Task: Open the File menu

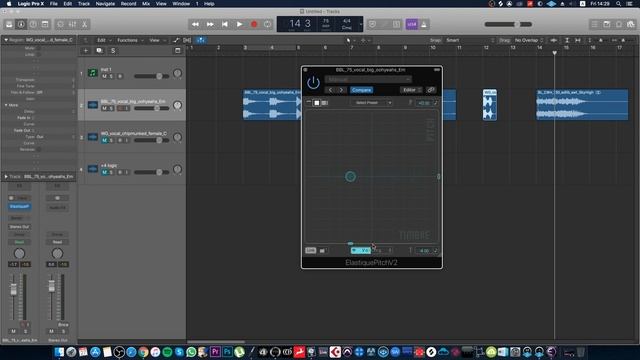Action: coord(53,4)
